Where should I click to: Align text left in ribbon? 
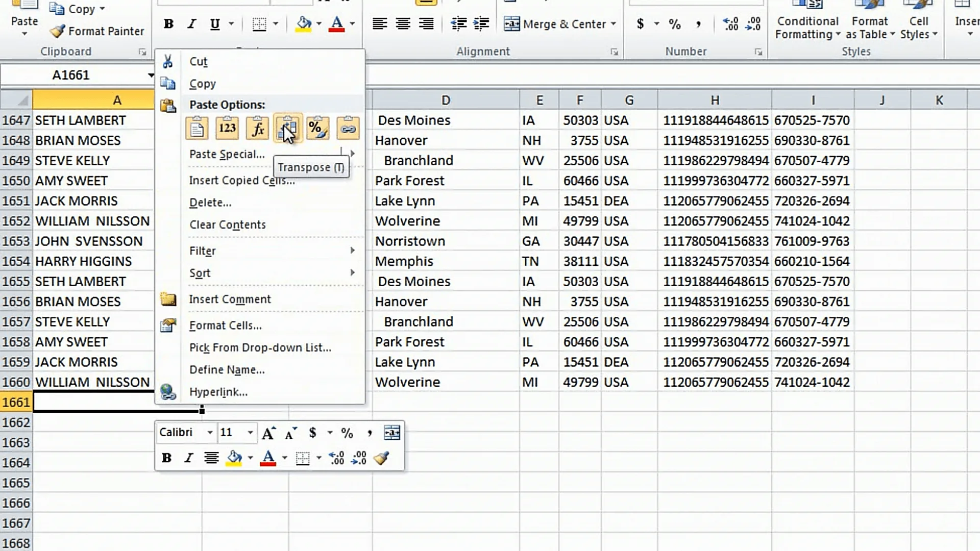click(x=379, y=24)
